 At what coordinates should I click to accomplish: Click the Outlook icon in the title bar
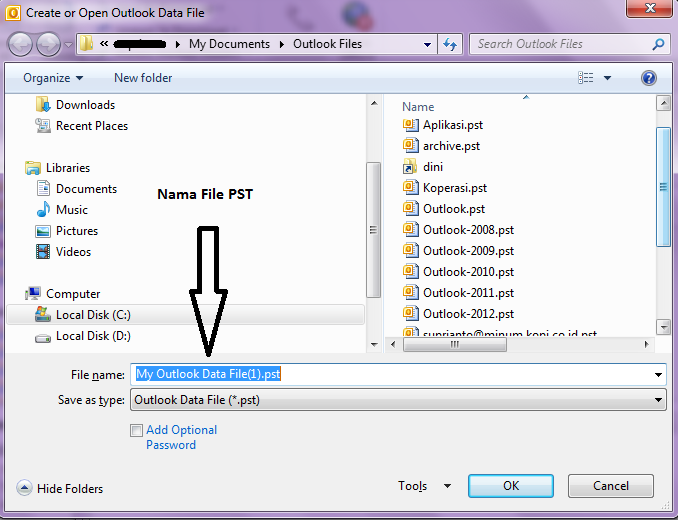13,13
